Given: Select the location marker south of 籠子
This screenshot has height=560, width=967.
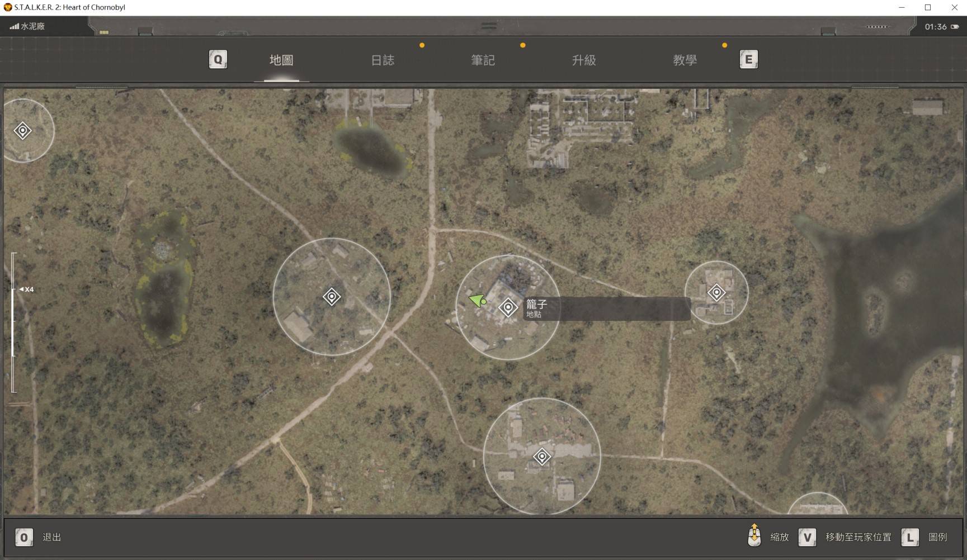Looking at the screenshot, I should [542, 457].
